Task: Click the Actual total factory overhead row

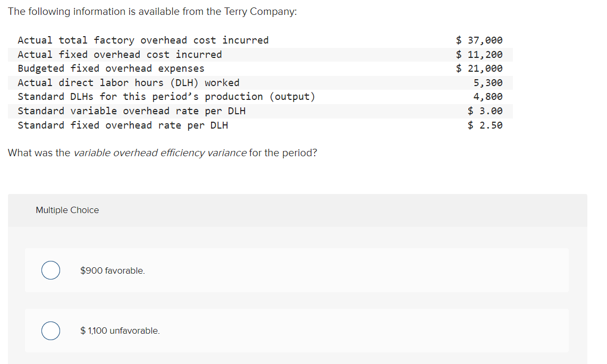Action: click(142, 40)
